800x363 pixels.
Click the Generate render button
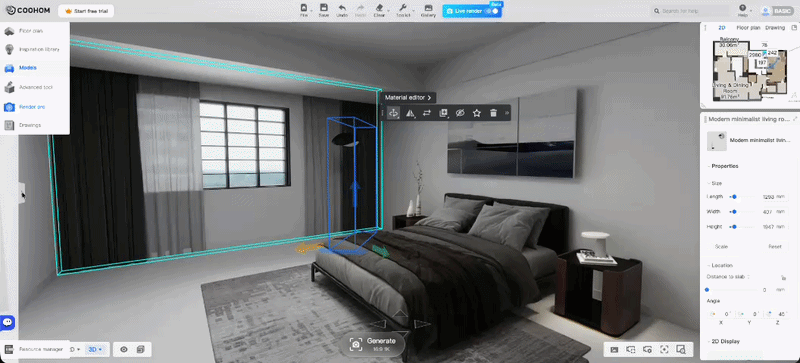(373, 344)
